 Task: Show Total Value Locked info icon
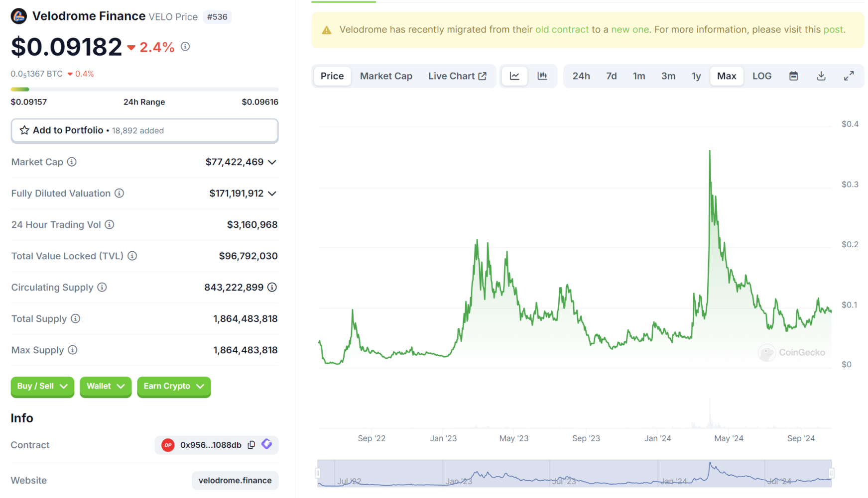pos(132,256)
